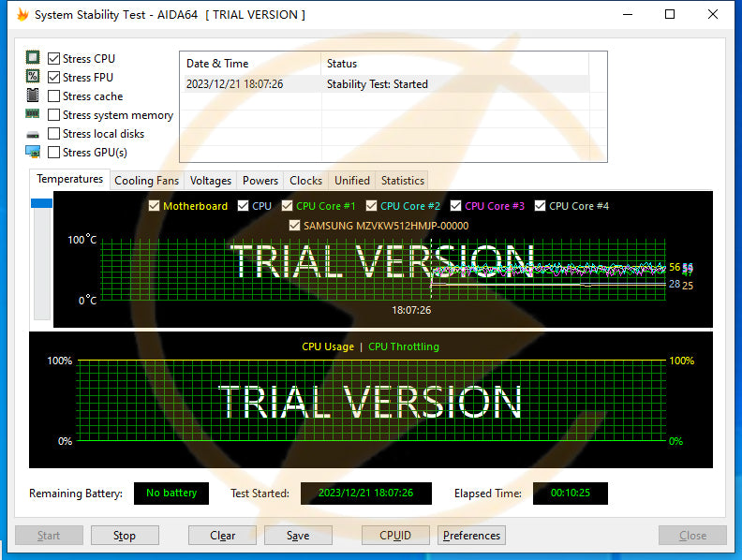Click the CPU chip icon beside Stress CPU
Image resolution: width=742 pixels, height=560 pixels.
point(33,58)
